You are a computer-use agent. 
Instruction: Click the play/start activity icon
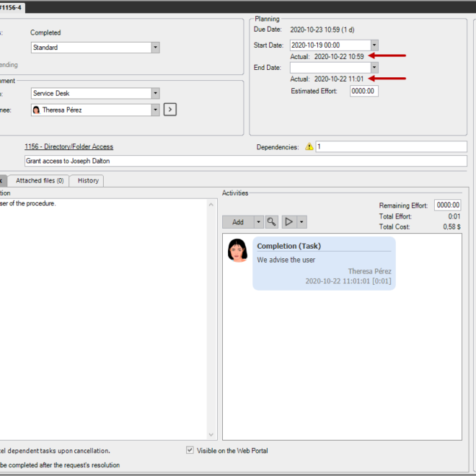coord(288,222)
